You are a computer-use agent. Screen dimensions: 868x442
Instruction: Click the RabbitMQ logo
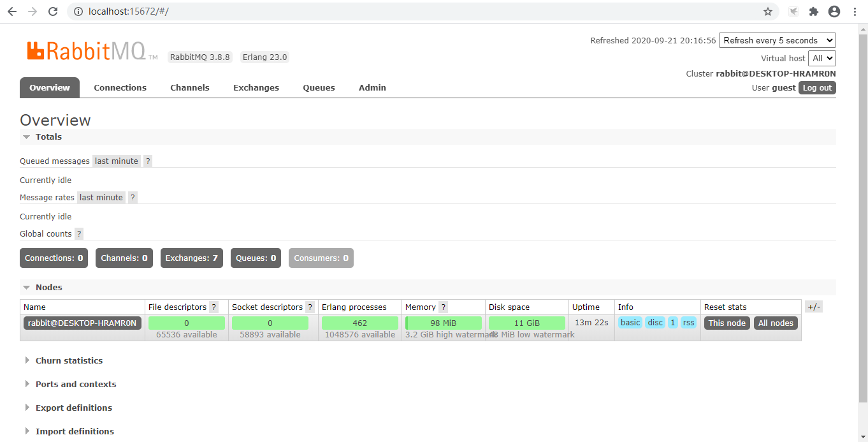coord(92,51)
